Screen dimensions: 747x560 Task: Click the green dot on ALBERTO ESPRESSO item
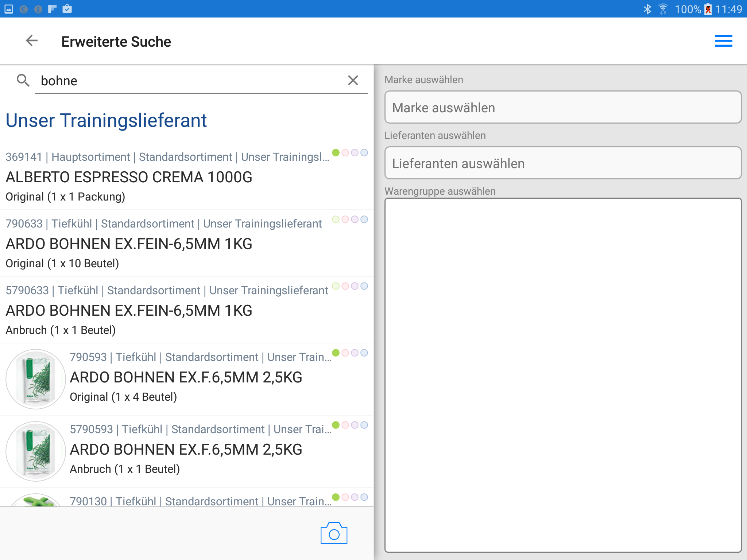pos(336,152)
